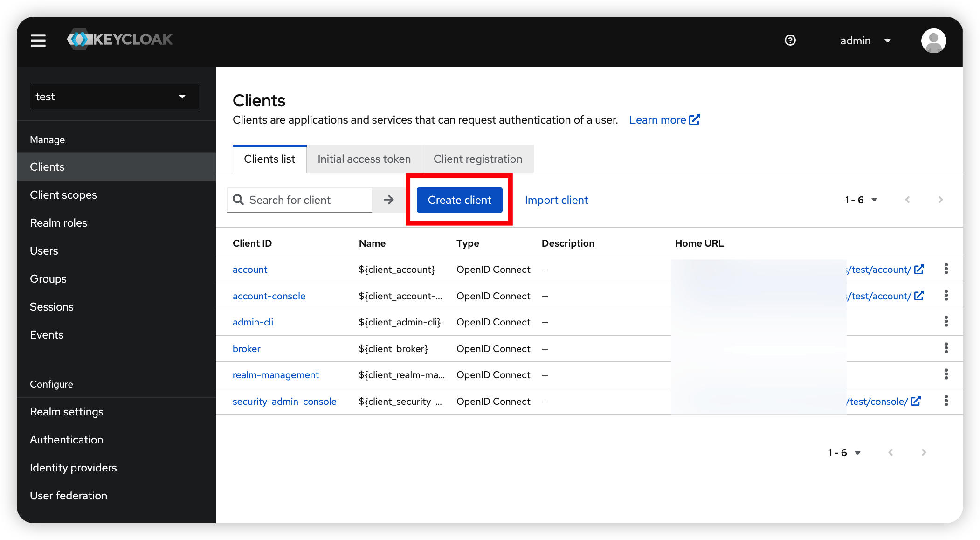Click the user avatar icon
The width and height of the screenshot is (980, 540).
click(933, 41)
